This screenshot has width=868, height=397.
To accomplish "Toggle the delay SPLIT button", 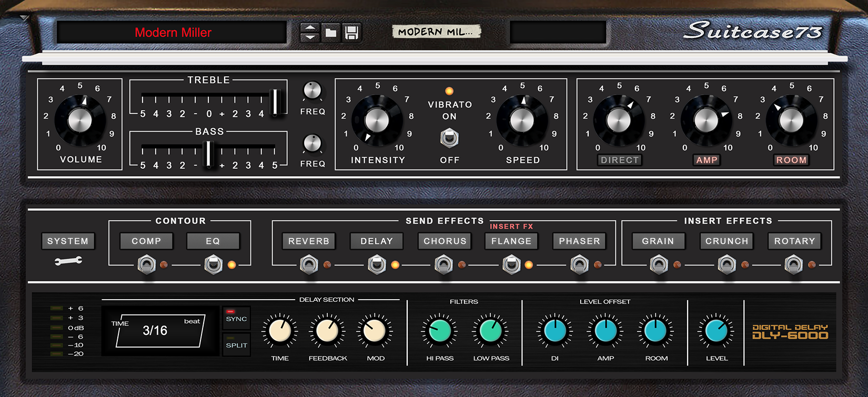I will pos(236,344).
